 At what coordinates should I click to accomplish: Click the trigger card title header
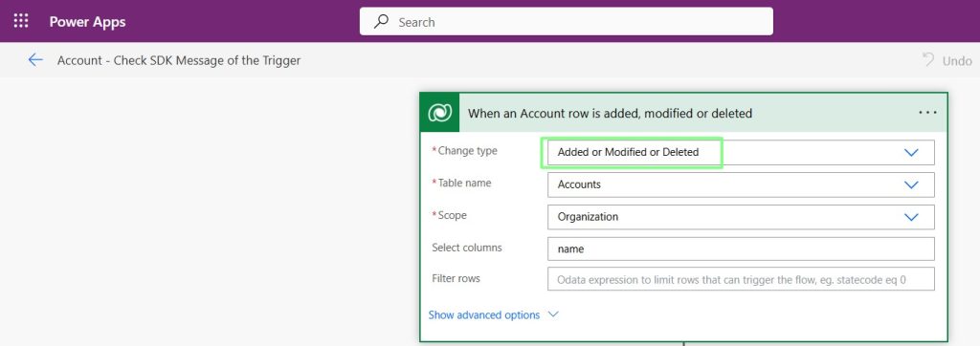coord(610,113)
